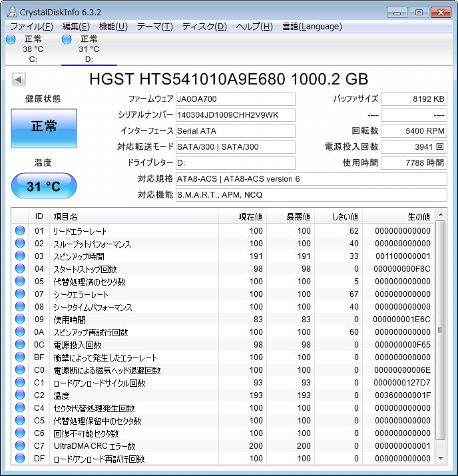Click the status icon for row C7 UltraDMA CRC
This screenshot has width=458, height=476.
point(20,446)
